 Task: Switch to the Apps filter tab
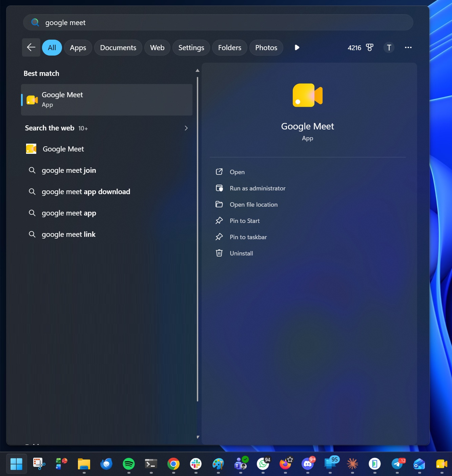[78, 47]
